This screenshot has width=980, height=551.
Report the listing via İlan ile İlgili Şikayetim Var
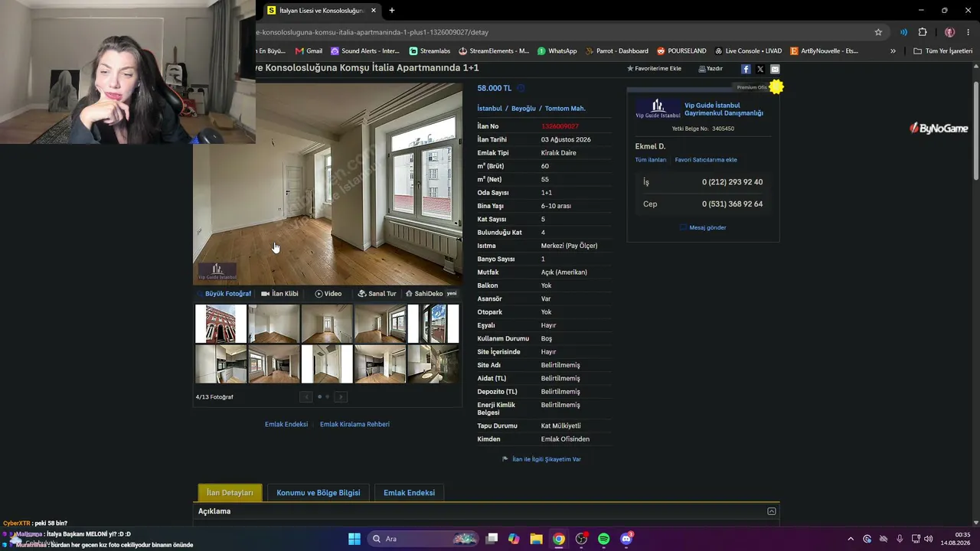[541, 459]
